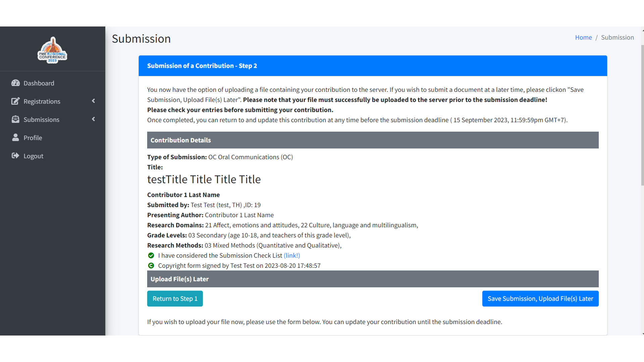Click Save Submission, Upload File(s) Later
Image resolution: width=644 pixels, height=362 pixels.
(540, 299)
